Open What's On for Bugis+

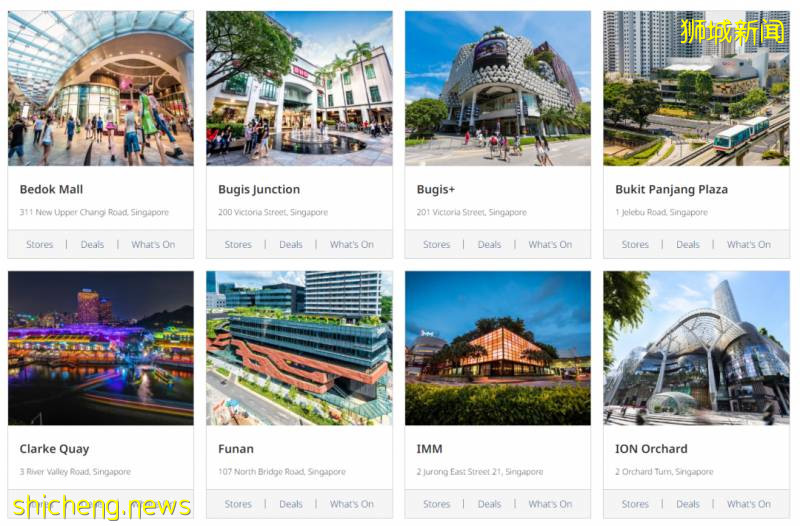pos(550,244)
